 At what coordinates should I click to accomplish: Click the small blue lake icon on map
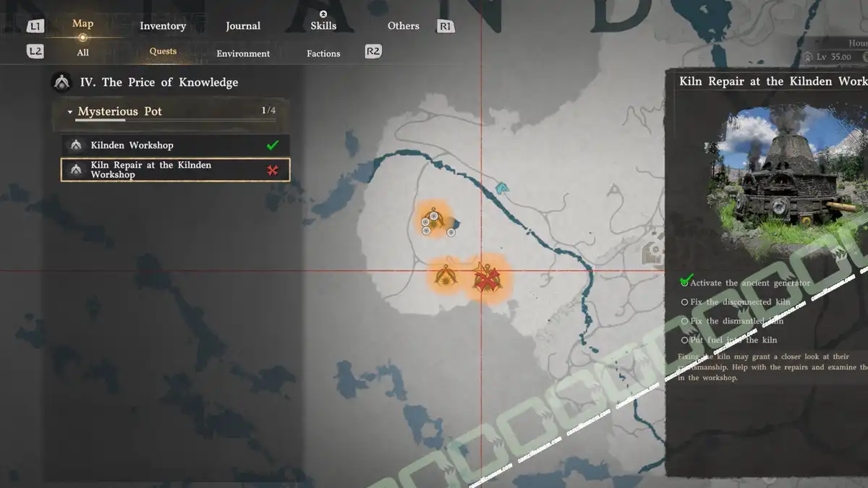(x=501, y=189)
